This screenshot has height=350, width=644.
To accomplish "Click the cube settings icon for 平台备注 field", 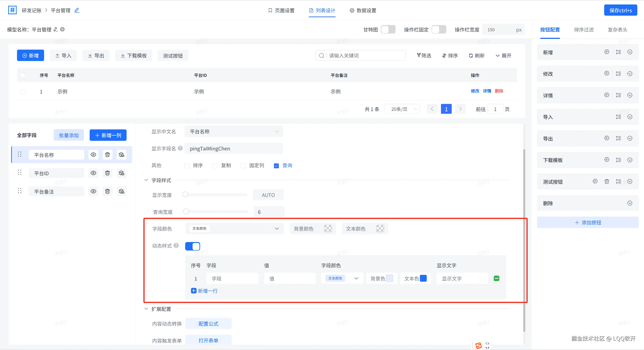I will click(x=121, y=191).
